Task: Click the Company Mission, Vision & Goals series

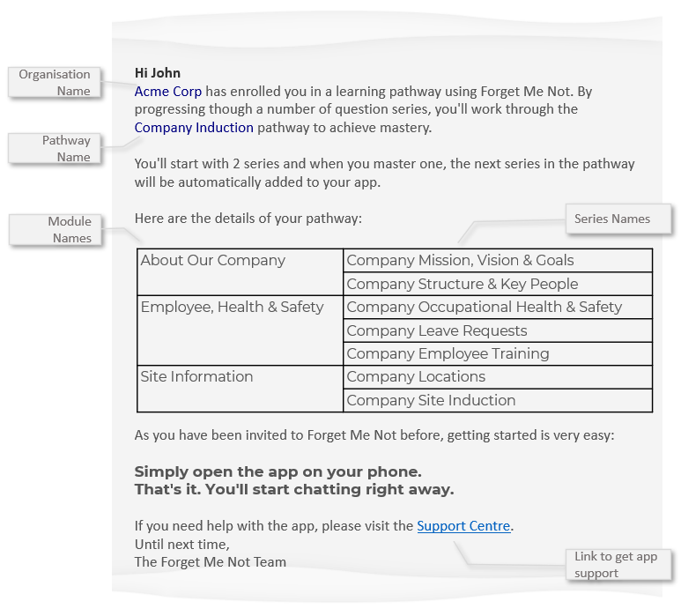Action: click(460, 261)
